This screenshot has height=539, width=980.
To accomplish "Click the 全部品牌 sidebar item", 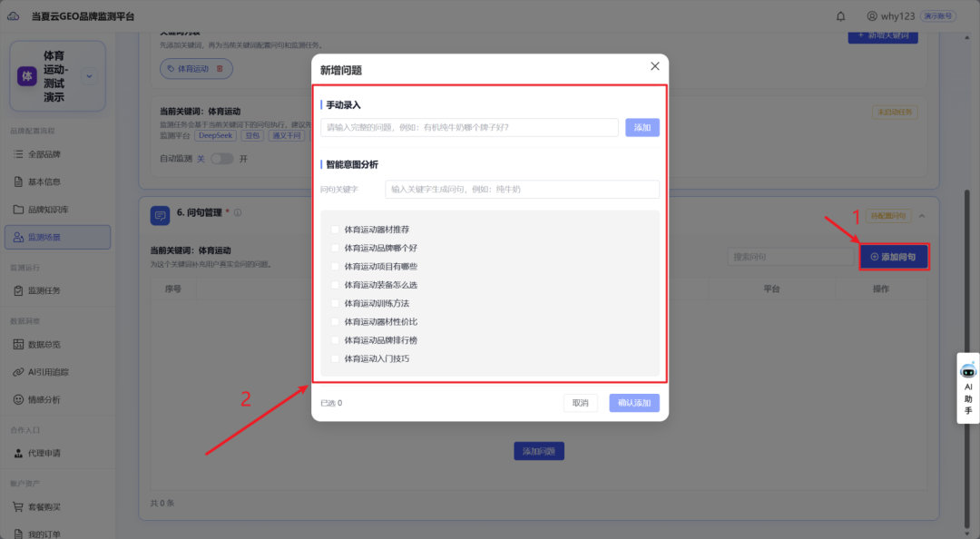I will tap(57, 154).
